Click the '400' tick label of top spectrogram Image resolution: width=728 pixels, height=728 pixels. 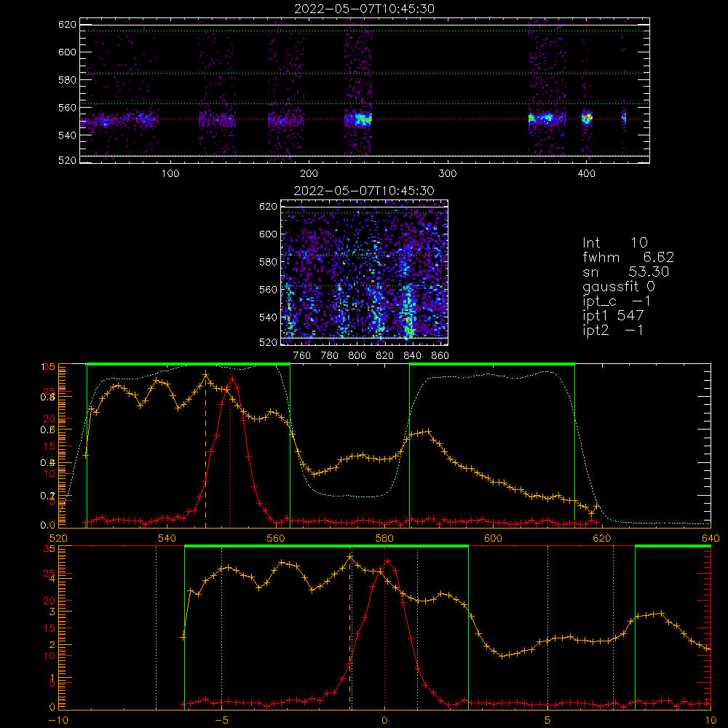point(586,174)
